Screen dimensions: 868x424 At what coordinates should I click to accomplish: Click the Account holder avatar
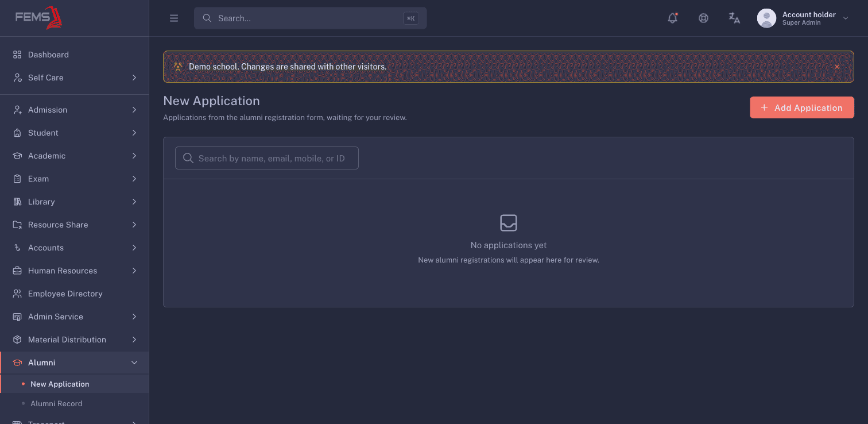pyautogui.click(x=767, y=18)
